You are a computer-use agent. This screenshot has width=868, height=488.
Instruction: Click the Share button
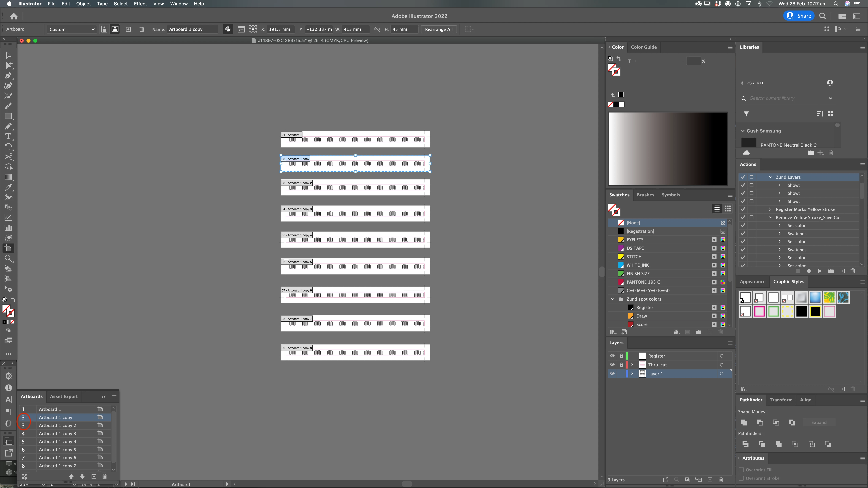coord(799,16)
